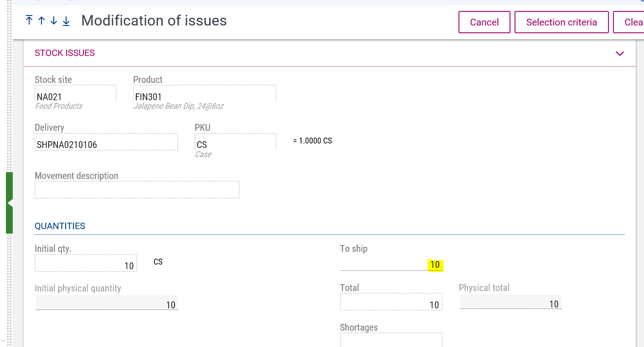Collapse the Stock Issues section chevron

tap(619, 53)
